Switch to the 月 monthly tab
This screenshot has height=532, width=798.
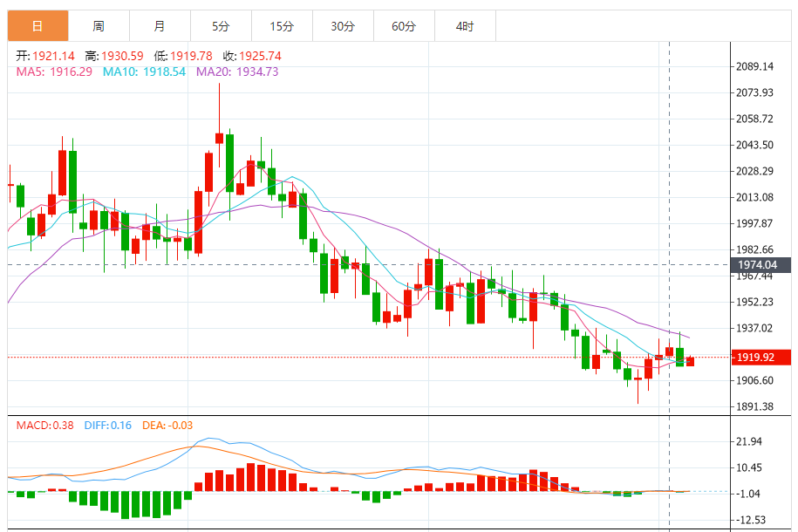coord(160,26)
